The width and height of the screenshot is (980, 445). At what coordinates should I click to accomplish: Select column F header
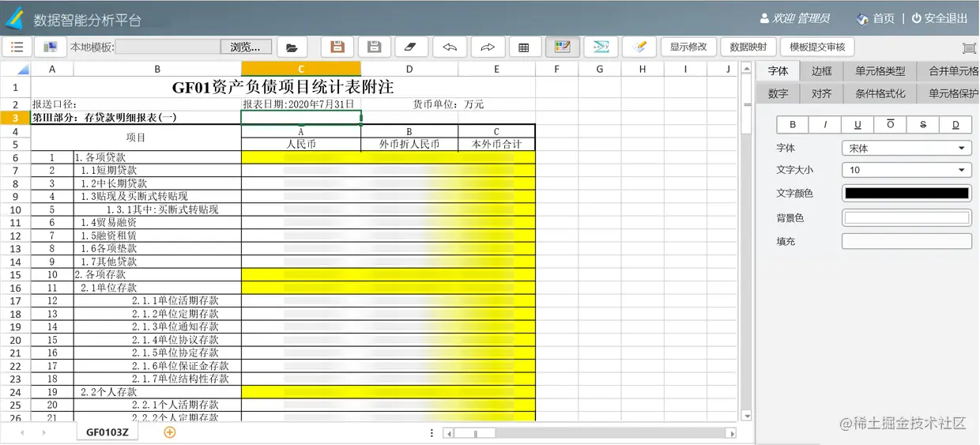(x=556, y=70)
